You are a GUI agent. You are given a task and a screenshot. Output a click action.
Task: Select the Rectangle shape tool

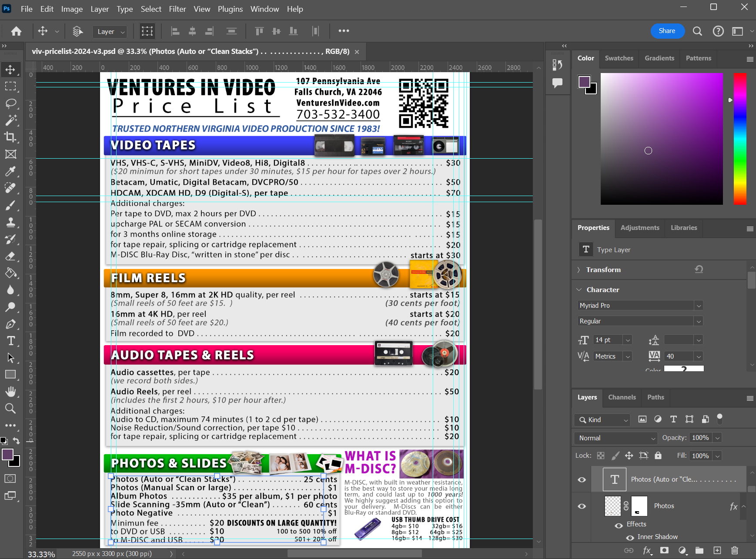point(10,375)
